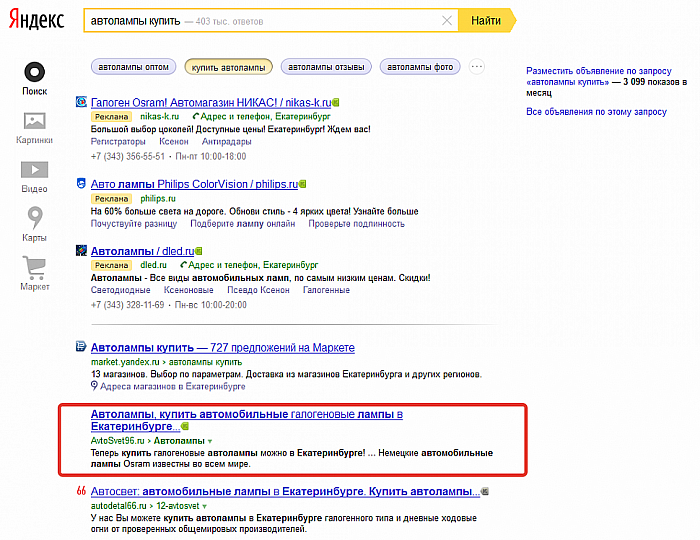This screenshot has width=700, height=540.
Task: Open Автосвет автомобильные лампы в Екатеринбурге result
Action: tap(285, 491)
